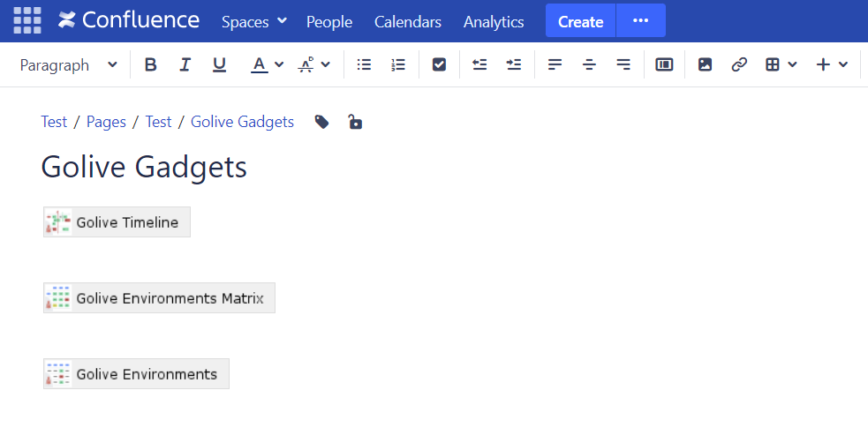
Task: Insert a numbered list
Action: (x=398, y=64)
